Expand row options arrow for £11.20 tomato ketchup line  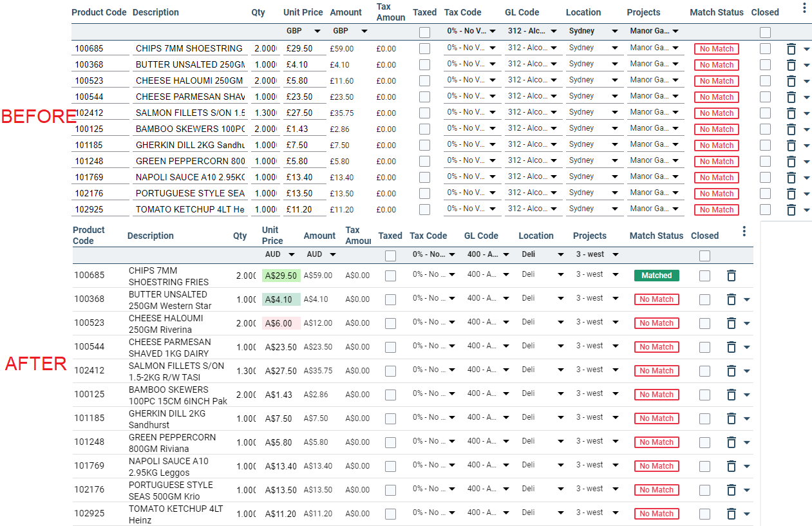coord(807,211)
